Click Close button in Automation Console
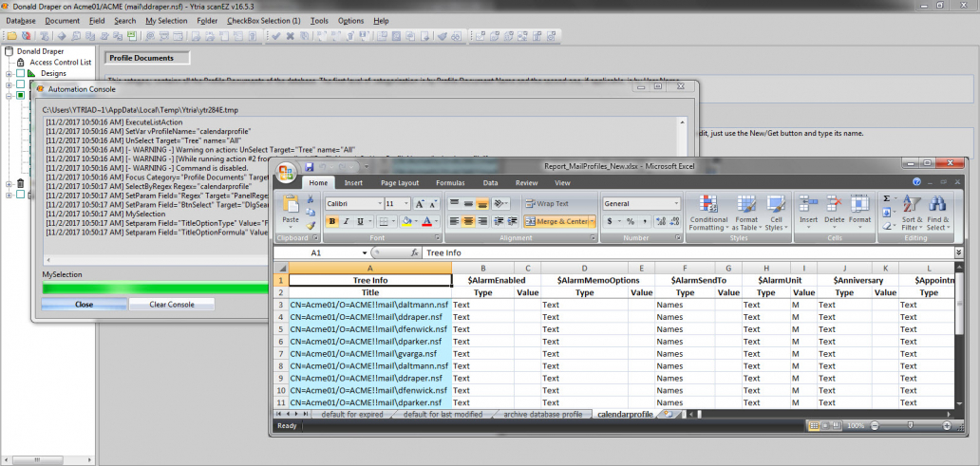The width and height of the screenshot is (980, 466). pyautogui.click(x=84, y=305)
